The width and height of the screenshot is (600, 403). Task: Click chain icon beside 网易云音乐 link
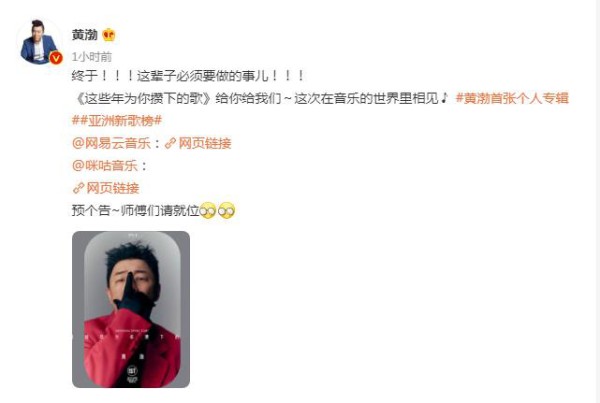coord(170,144)
